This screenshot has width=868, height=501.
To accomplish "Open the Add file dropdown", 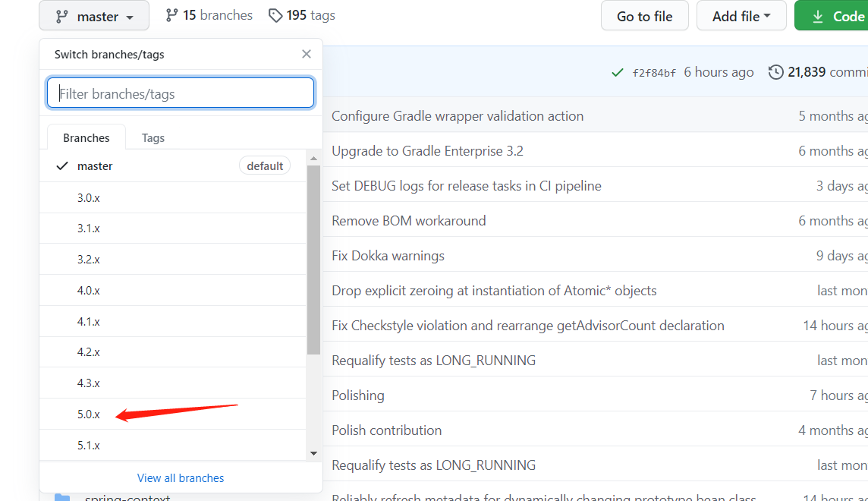I will [741, 15].
